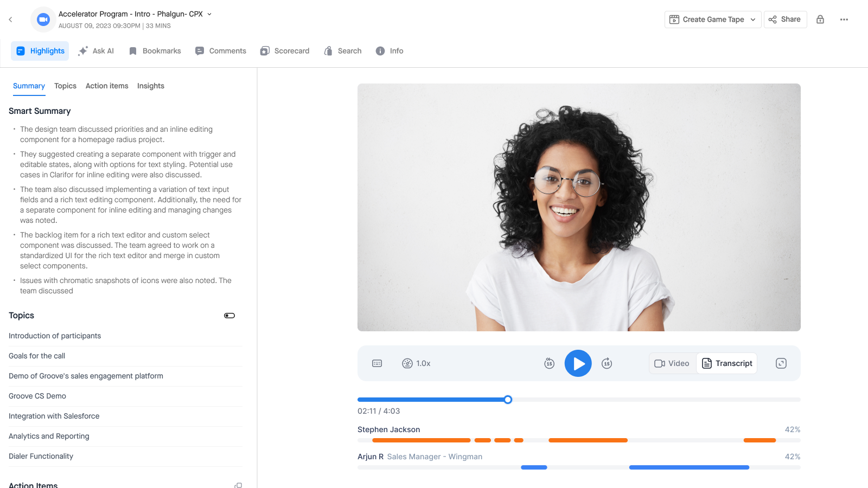Jump to topic Integration with Salesforce
868x488 pixels.
click(125, 416)
